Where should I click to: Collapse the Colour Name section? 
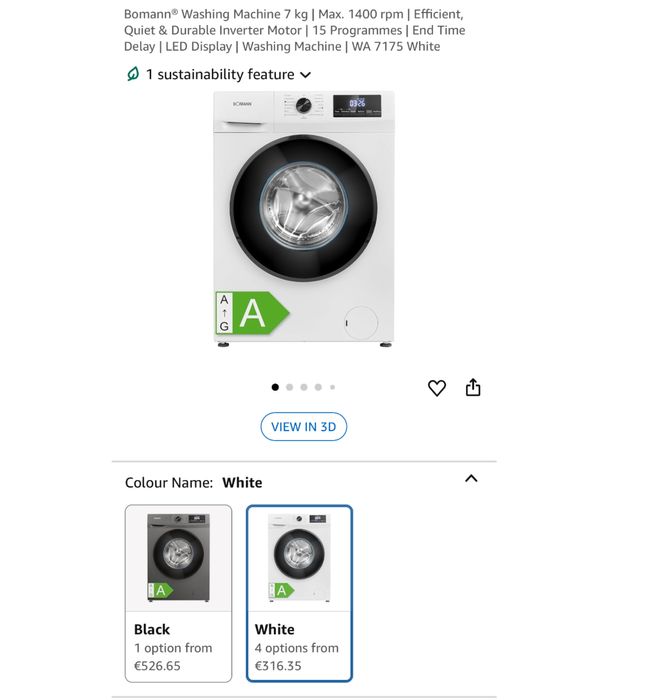point(471,479)
